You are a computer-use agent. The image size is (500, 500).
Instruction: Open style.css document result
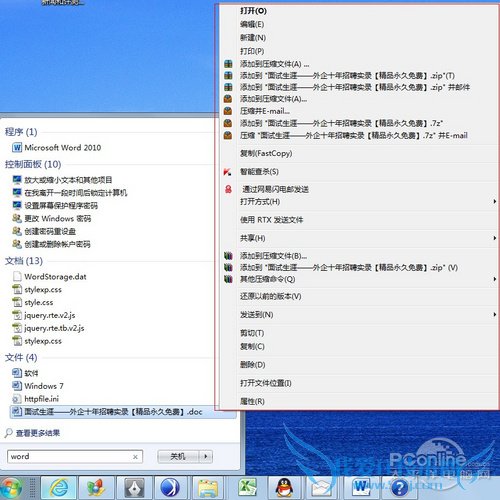(x=39, y=302)
